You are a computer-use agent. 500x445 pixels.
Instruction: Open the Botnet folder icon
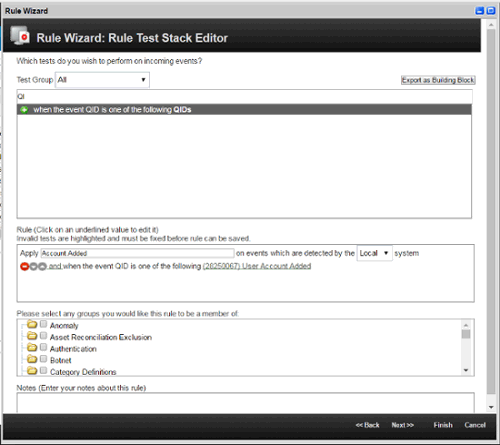click(x=32, y=359)
